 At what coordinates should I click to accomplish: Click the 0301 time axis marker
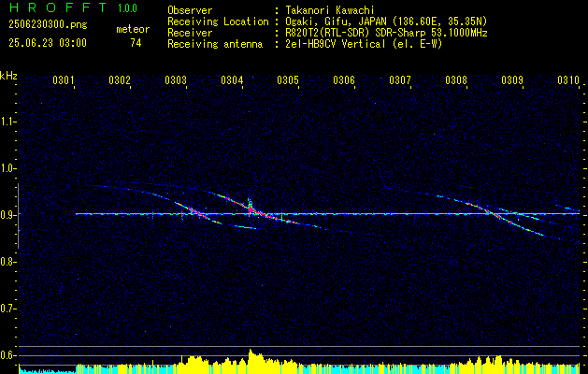coord(63,79)
